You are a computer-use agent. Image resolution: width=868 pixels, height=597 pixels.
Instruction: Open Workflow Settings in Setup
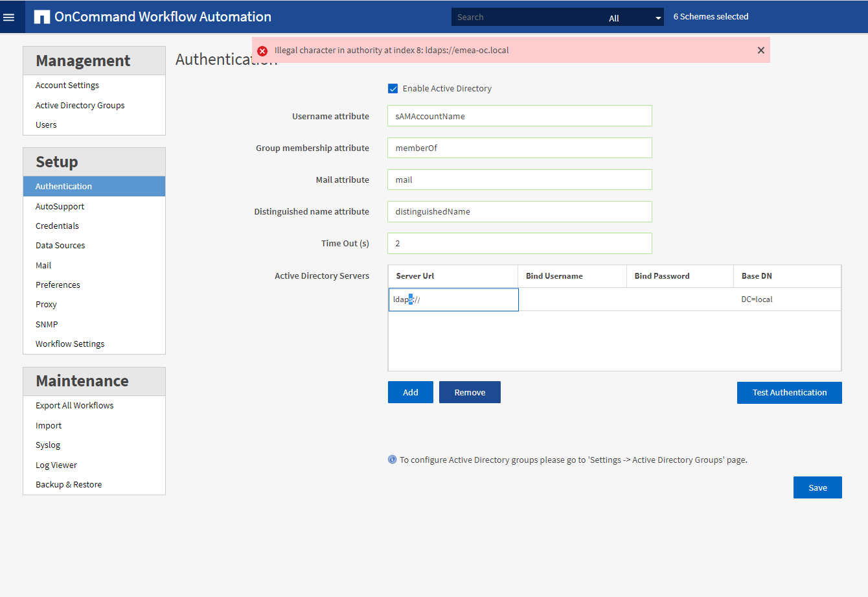point(70,344)
